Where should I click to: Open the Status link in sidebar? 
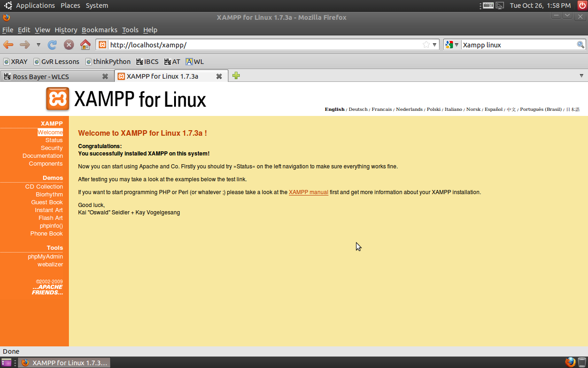(54, 140)
